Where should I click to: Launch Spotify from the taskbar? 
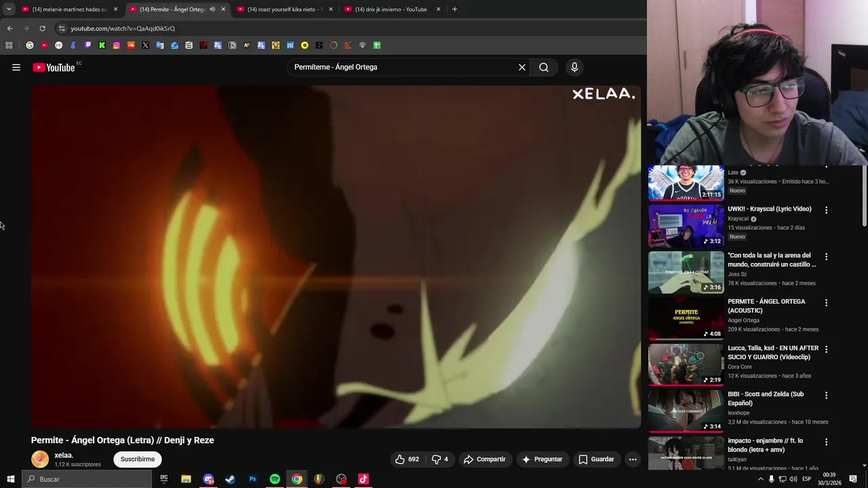[275, 479]
